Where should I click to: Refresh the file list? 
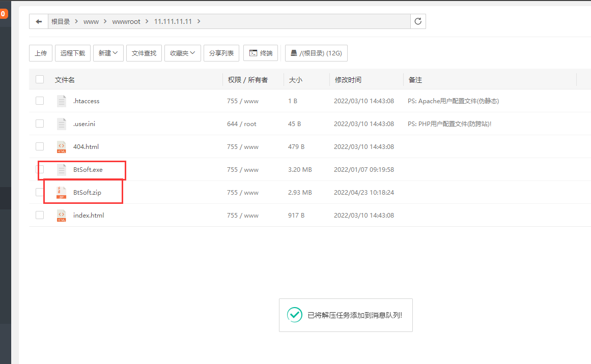418,21
